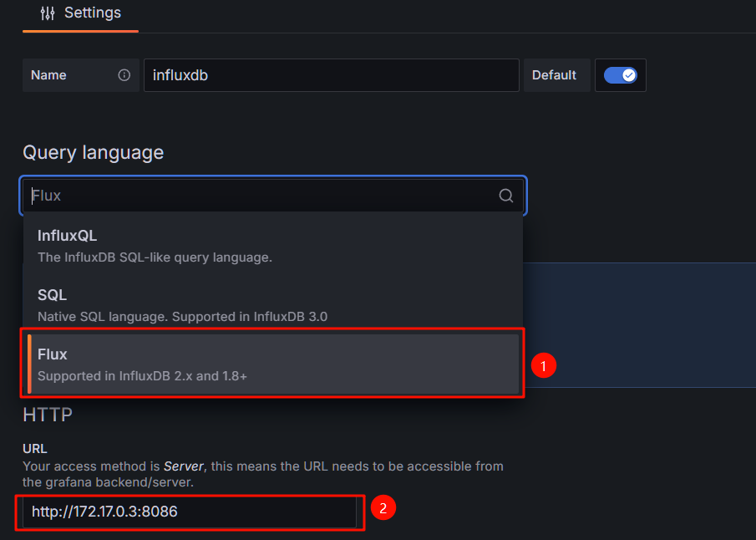Click the Name field label
The height and width of the screenshot is (540, 756).
(x=48, y=75)
